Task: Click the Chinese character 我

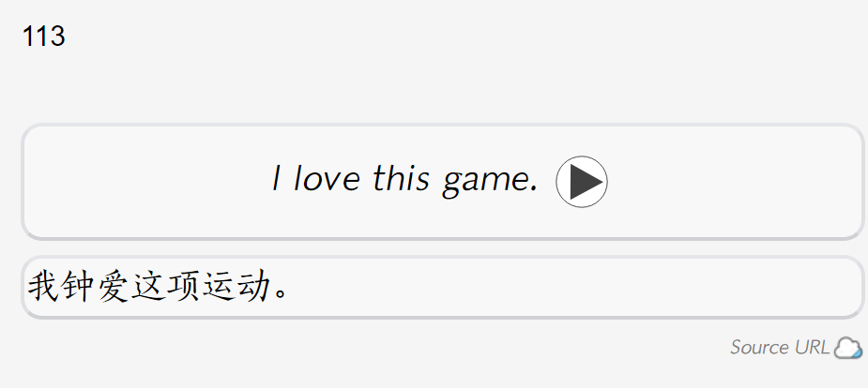Action: [44, 286]
